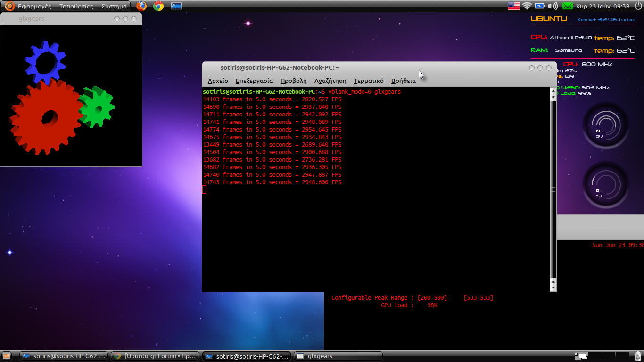Click terminal scrollbar down arrow

(553, 288)
